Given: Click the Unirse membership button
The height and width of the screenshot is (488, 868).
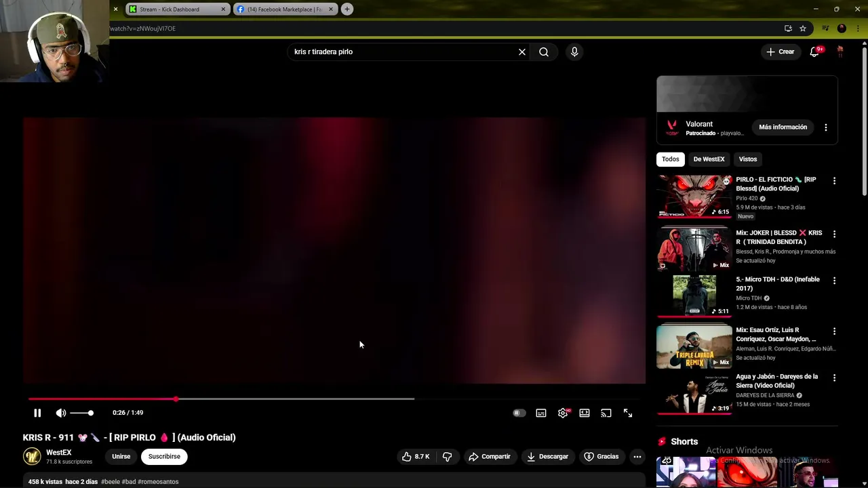Looking at the screenshot, I should [x=121, y=457].
